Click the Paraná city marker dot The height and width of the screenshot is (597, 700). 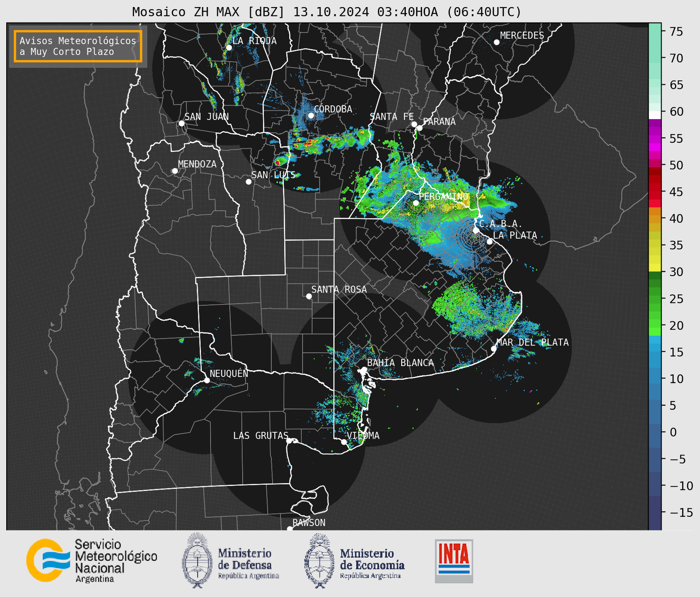(420, 128)
